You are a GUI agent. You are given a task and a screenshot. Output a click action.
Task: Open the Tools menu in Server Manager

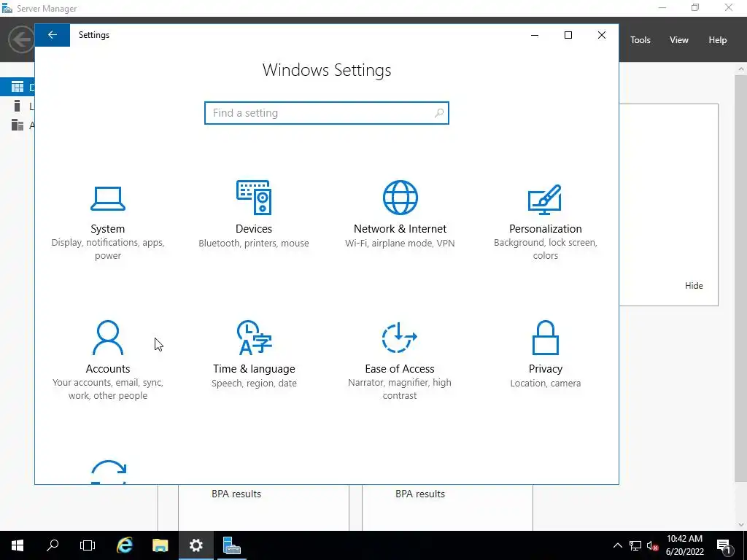(x=640, y=40)
